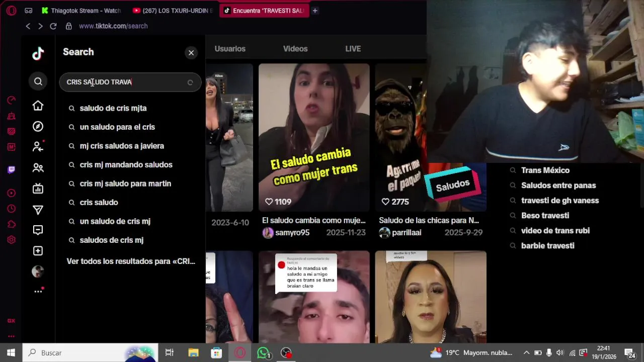Click related search 'travesti de gh vaness'
The width and height of the screenshot is (644, 362).
(x=560, y=201)
